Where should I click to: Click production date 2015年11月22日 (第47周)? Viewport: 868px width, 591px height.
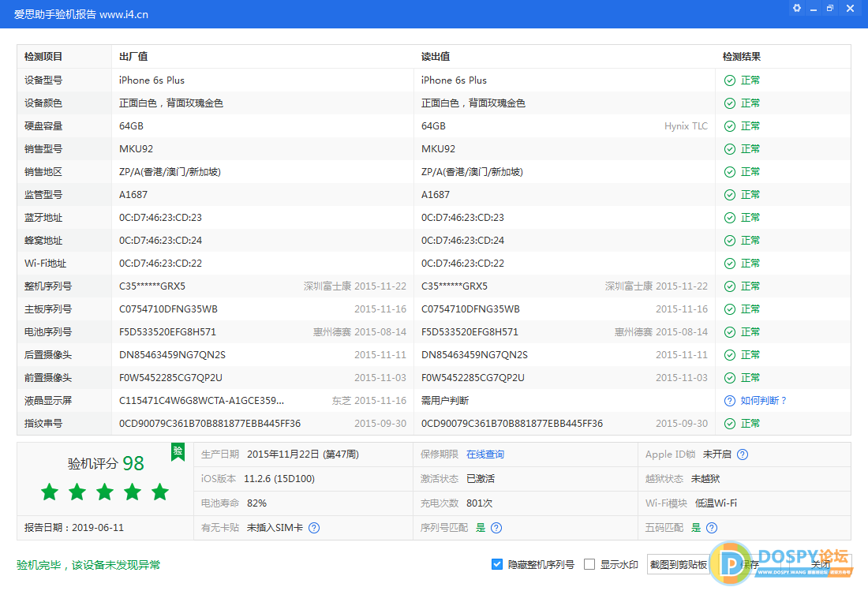click(303, 454)
